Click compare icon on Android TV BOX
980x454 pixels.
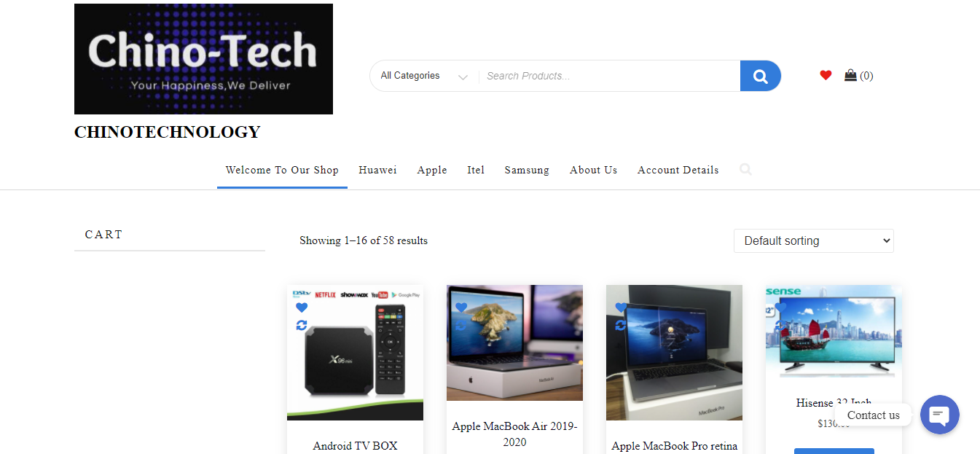click(x=302, y=325)
